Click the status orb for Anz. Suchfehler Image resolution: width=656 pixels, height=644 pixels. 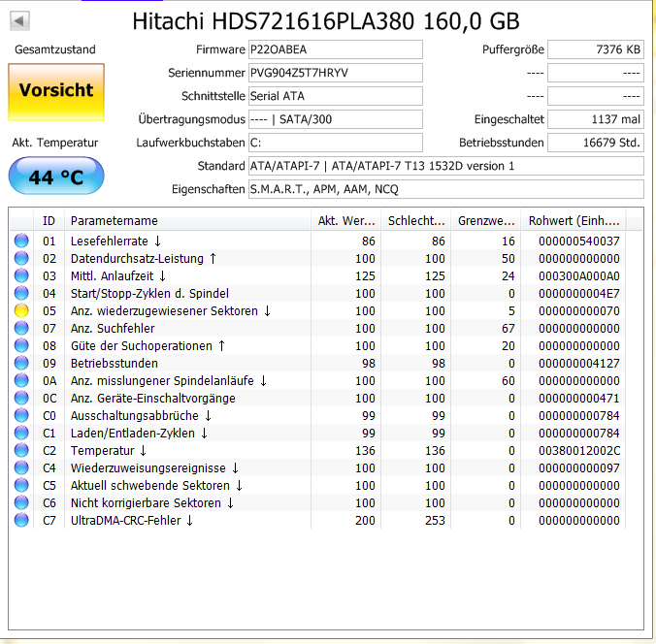click(x=21, y=328)
